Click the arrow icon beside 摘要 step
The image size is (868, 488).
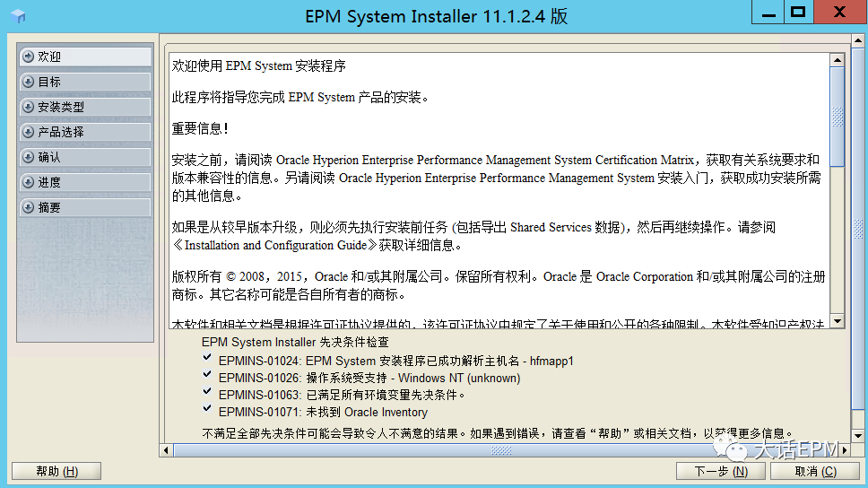pyautogui.click(x=28, y=208)
